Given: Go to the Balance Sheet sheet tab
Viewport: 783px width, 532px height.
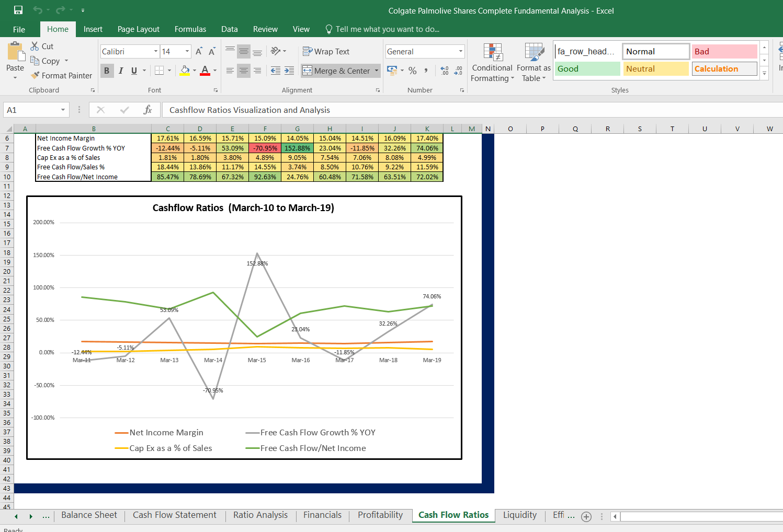Looking at the screenshot, I should [89, 515].
